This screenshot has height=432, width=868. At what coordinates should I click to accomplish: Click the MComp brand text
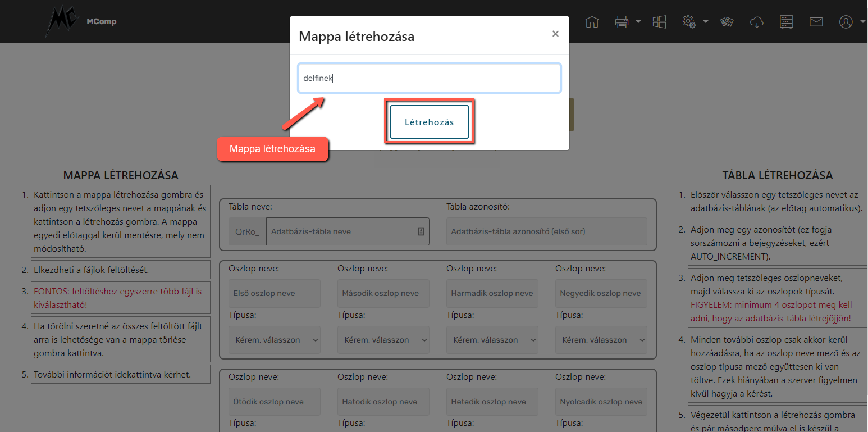coord(102,22)
